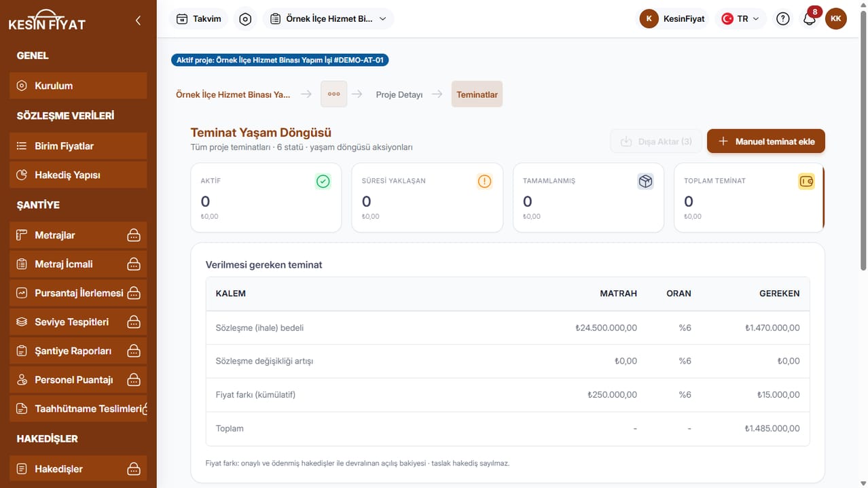The height and width of the screenshot is (488, 868).
Task: Expand the breadcrumb ellipsis menu
Action: click(333, 94)
